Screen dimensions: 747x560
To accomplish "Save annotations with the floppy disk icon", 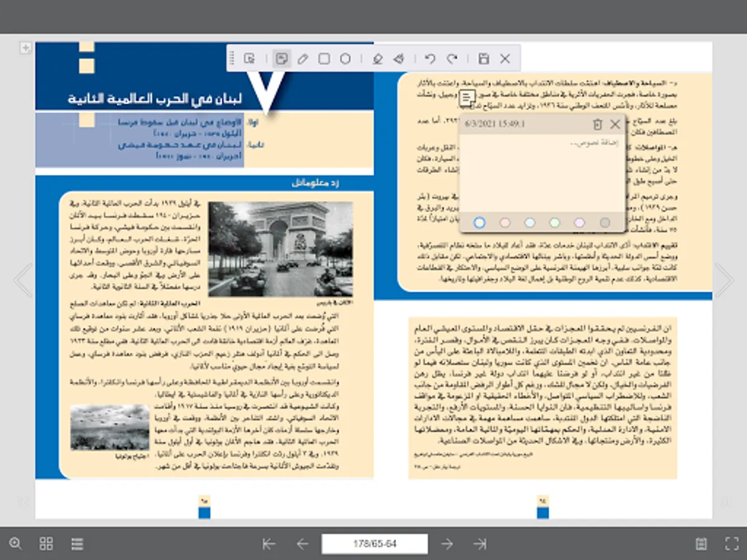I will pos(484,59).
